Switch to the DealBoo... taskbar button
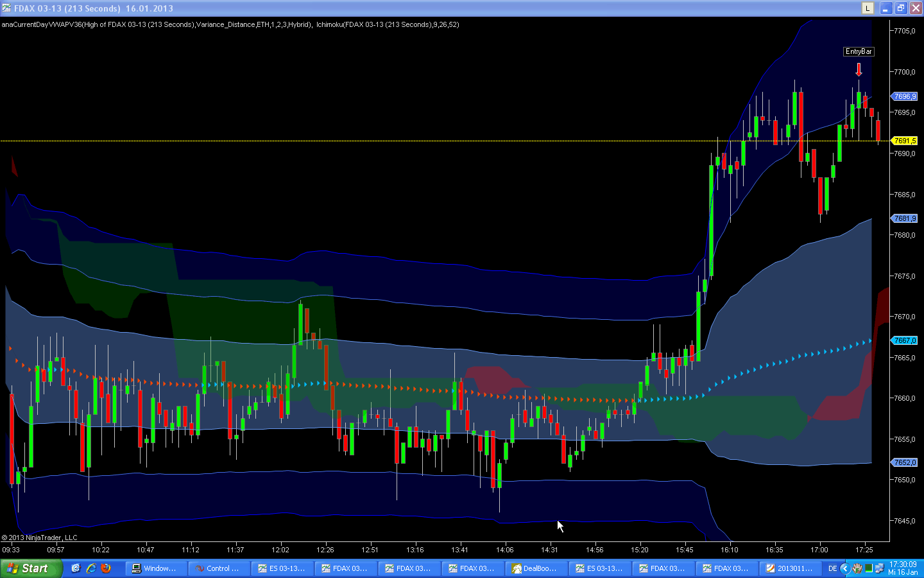924x578 pixels. coord(537,568)
